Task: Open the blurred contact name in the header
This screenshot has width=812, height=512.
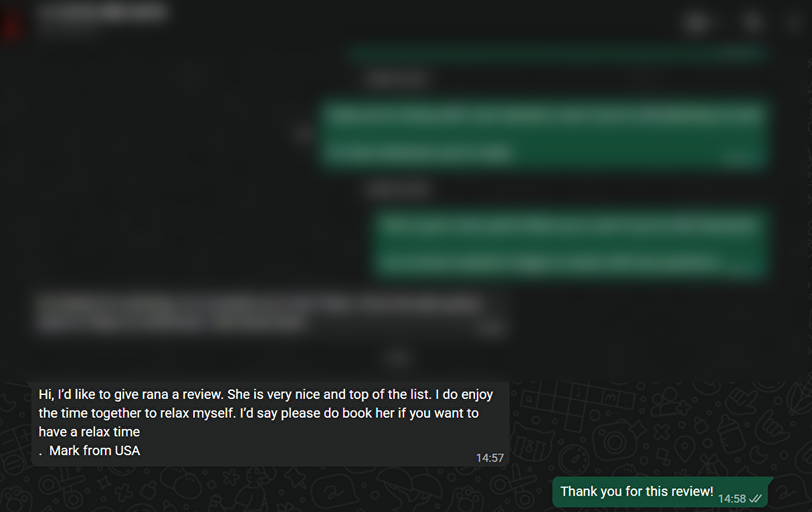Action: coord(102,14)
